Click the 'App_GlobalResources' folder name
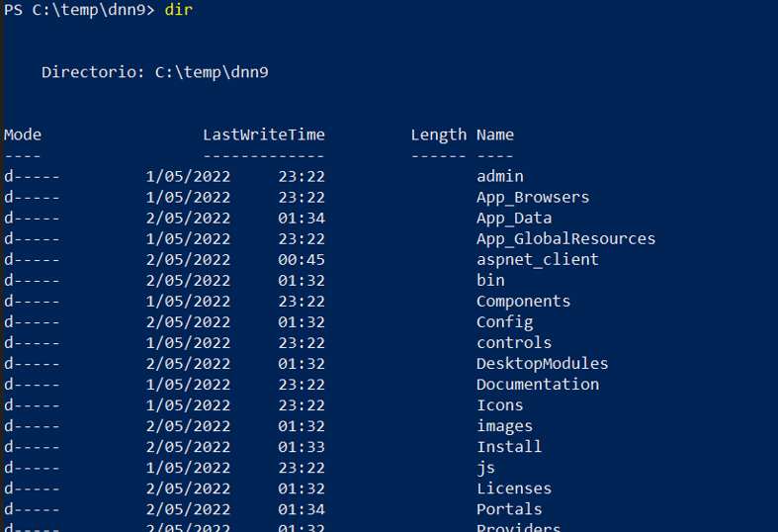 [x=565, y=238]
